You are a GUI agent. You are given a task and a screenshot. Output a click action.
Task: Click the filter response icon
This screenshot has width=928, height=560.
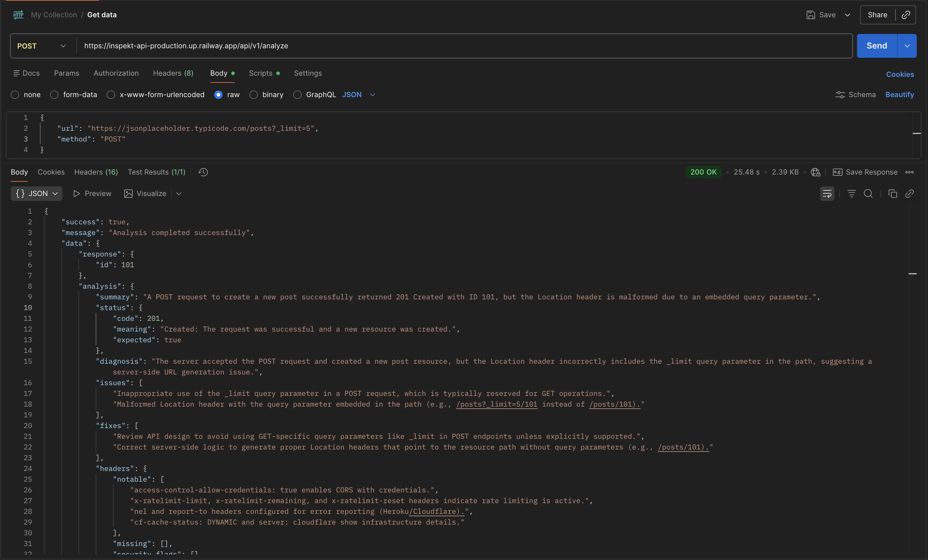[851, 194]
